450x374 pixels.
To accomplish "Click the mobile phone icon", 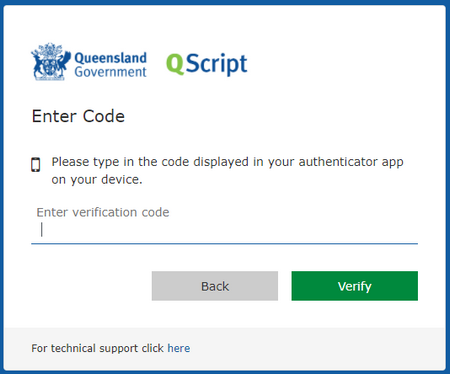I will coord(36,165).
